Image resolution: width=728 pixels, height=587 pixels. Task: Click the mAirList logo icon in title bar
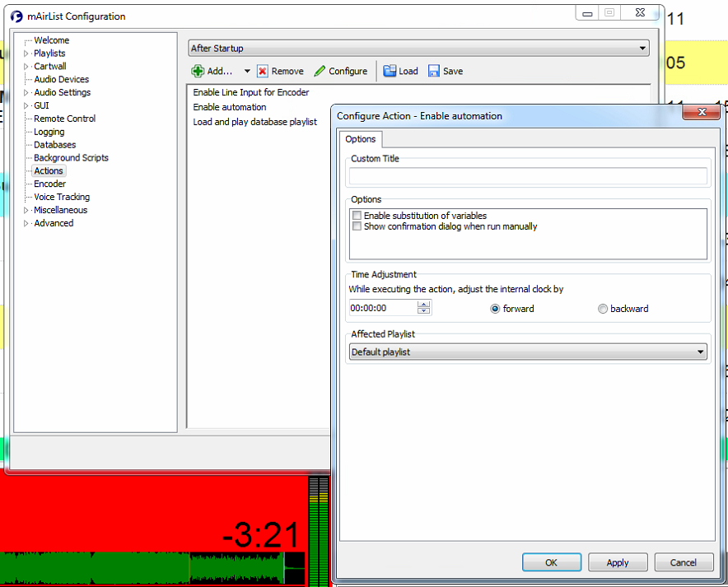point(16,16)
